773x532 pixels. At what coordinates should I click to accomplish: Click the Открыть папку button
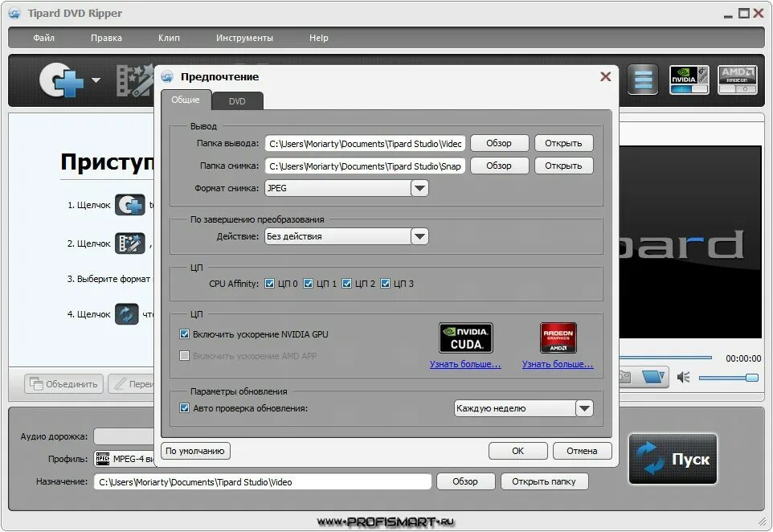(x=544, y=481)
